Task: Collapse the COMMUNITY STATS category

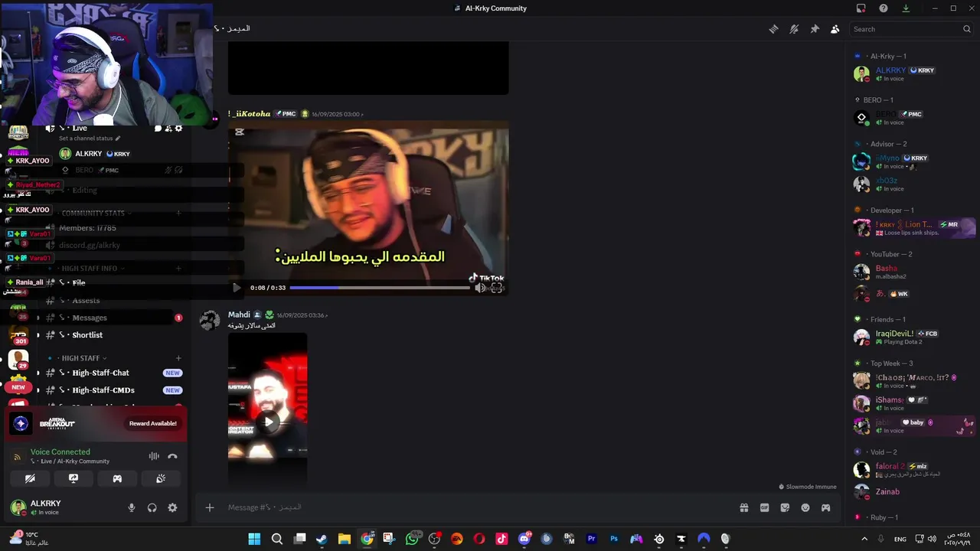Action: (x=93, y=214)
